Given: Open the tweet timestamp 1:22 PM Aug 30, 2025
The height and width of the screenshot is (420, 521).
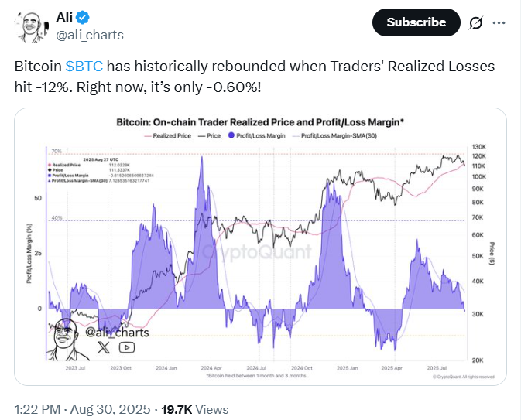Looking at the screenshot, I should pyautogui.click(x=82, y=409).
